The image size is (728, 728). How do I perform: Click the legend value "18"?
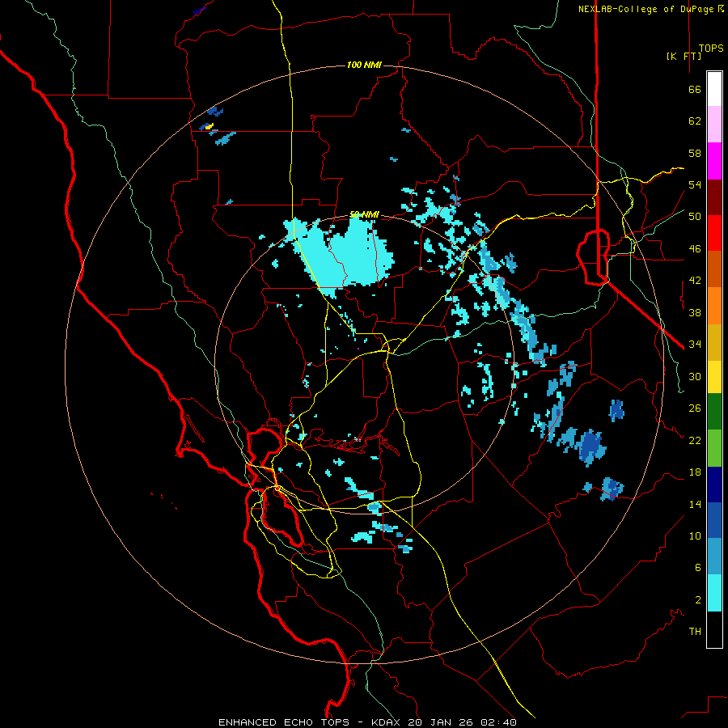coord(695,472)
